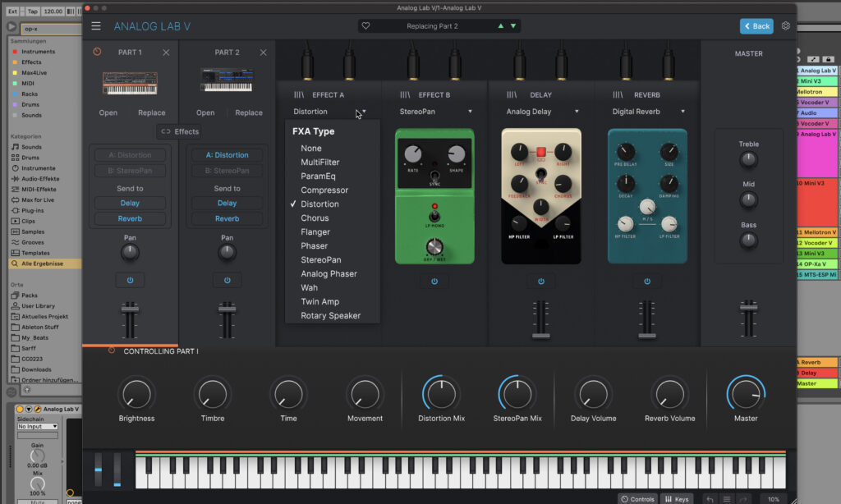Choose Rotary Speaker in FXA Type menu

(333, 315)
